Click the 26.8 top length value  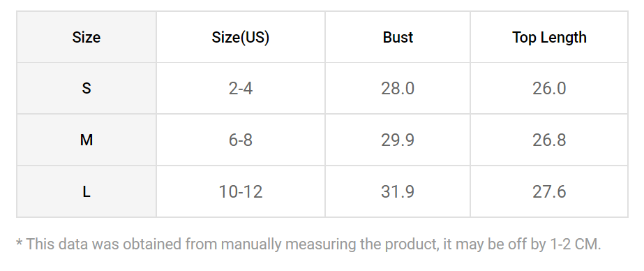(x=549, y=140)
